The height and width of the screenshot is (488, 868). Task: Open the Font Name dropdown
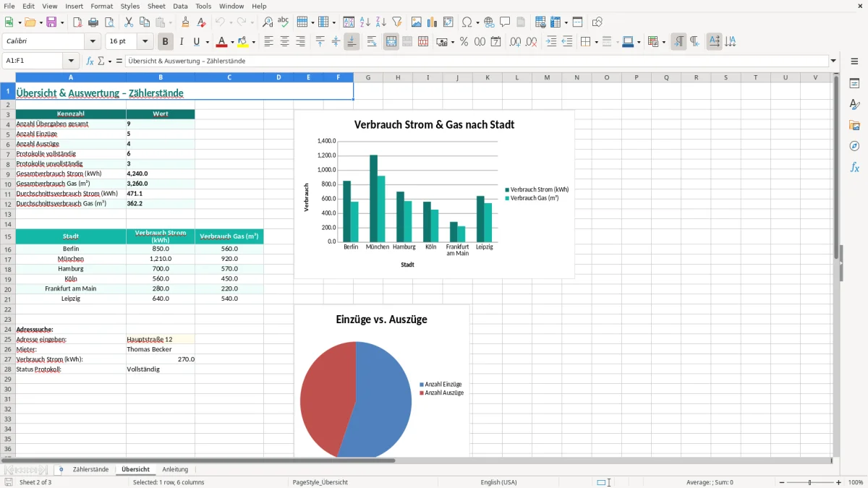[93, 42]
